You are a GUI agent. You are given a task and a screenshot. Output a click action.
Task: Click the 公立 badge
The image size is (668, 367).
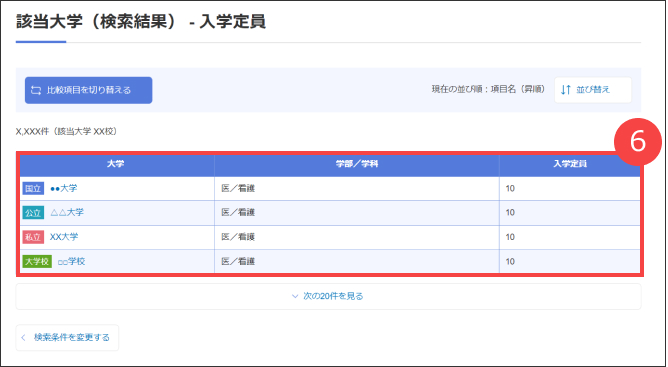[x=33, y=213]
